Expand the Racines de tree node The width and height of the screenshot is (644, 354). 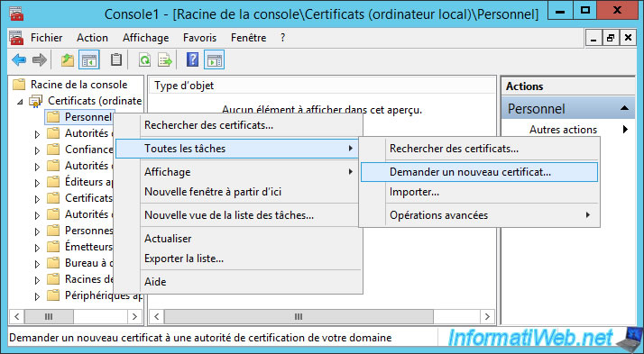(x=37, y=280)
